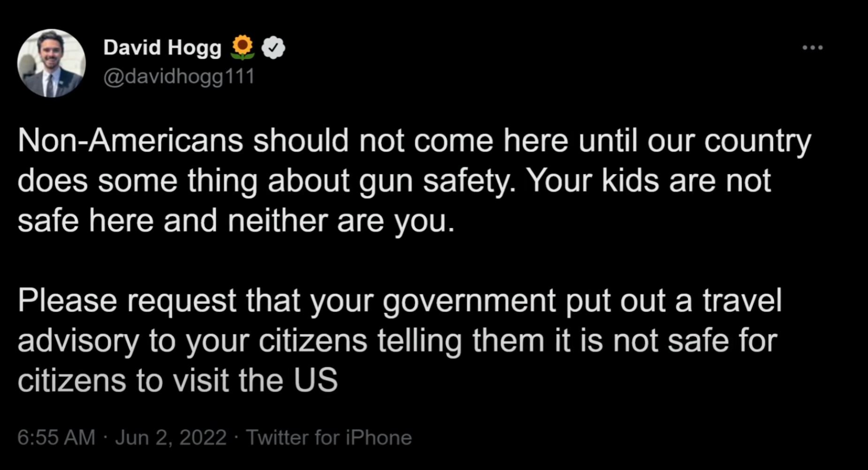This screenshot has width=868, height=470.
Task: Click the sunflower emoji beside the name
Action: point(243,47)
